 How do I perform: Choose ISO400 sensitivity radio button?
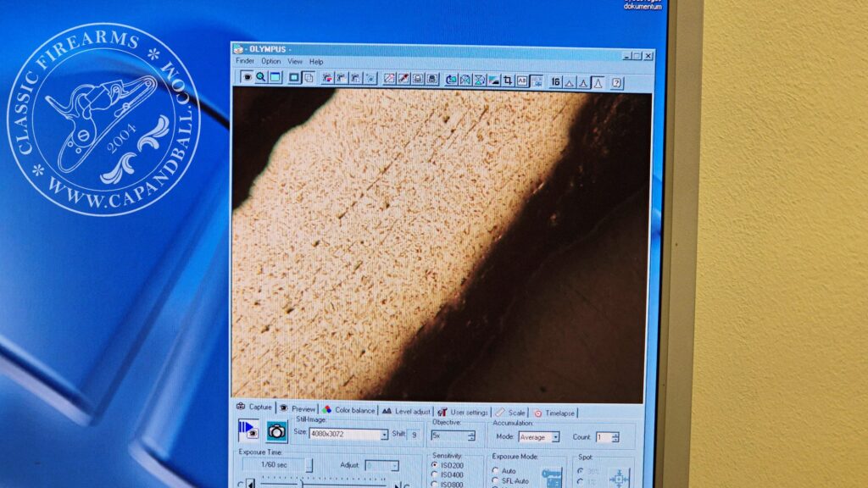[436, 474]
